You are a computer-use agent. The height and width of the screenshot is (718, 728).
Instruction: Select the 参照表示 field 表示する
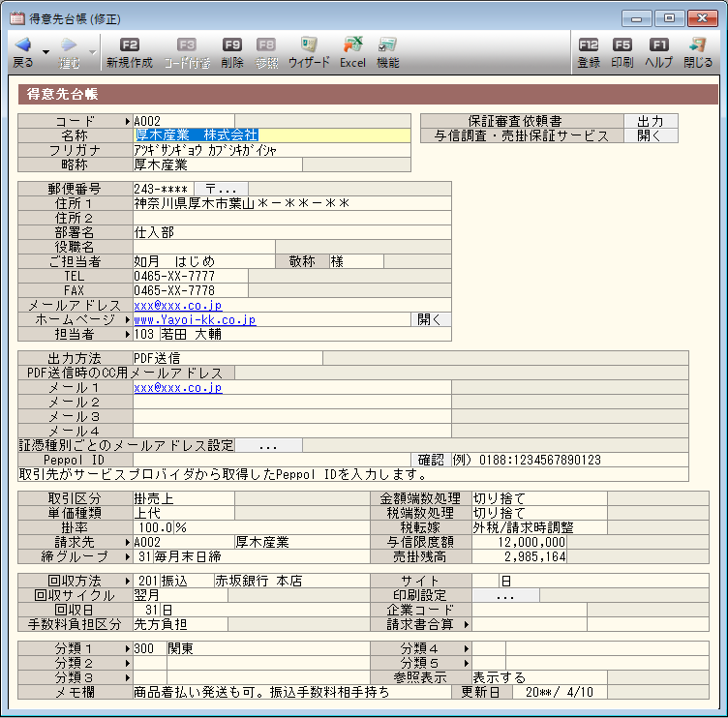(539, 677)
